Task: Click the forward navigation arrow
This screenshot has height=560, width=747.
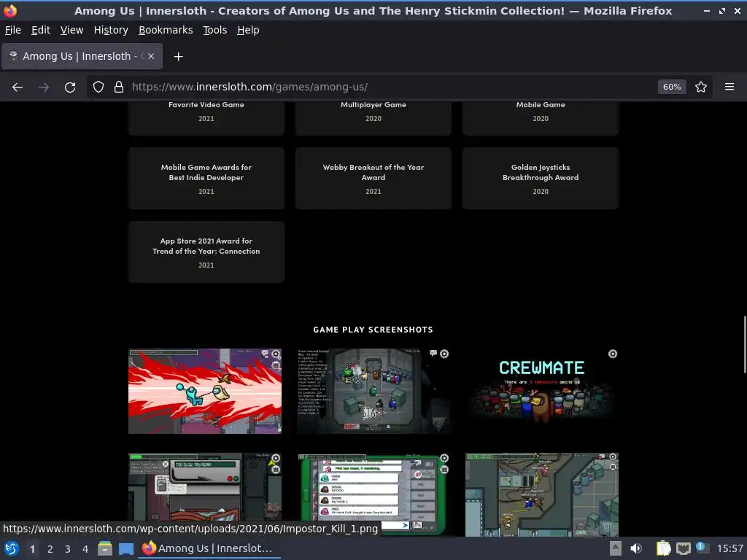Action: click(x=43, y=87)
